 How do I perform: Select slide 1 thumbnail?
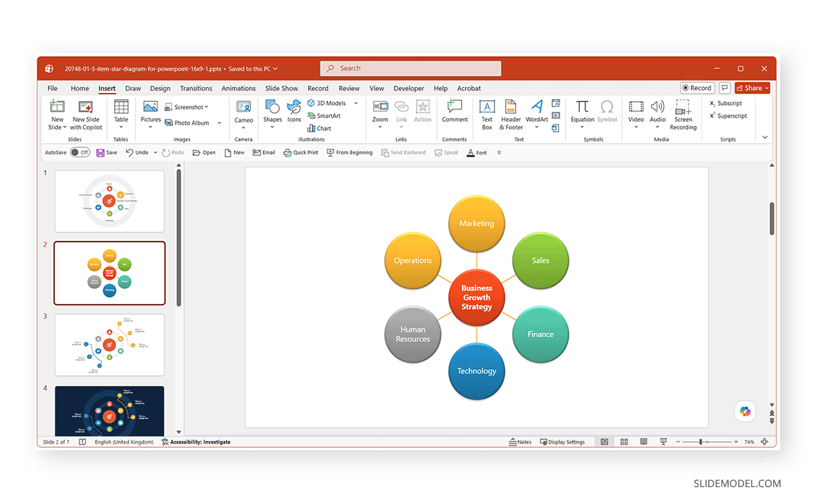coord(109,201)
